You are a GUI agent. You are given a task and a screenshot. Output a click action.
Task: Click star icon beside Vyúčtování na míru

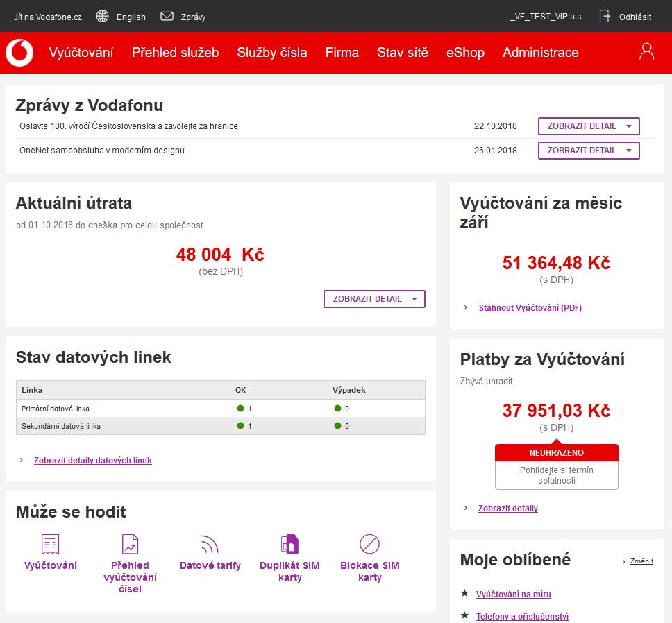coord(464,593)
